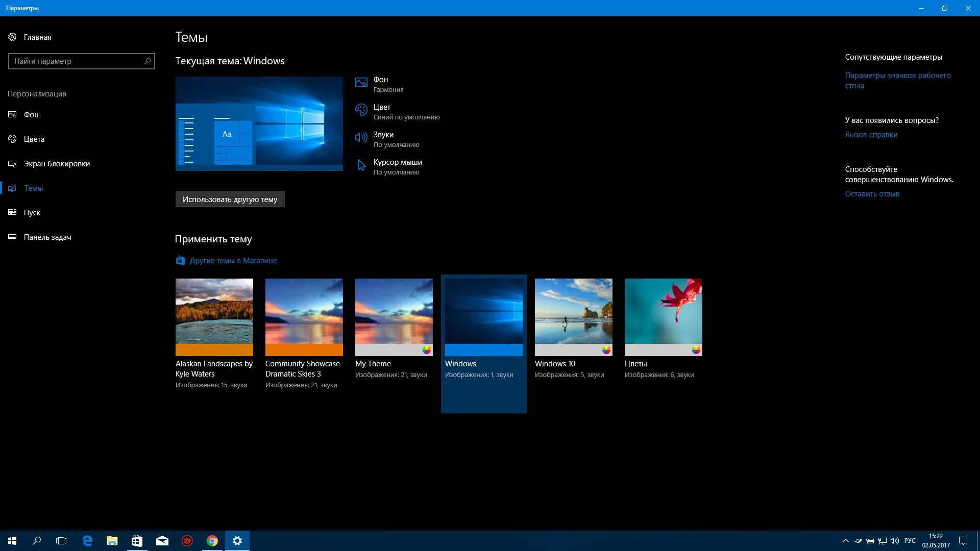
Task: Click the Get help (Вызов справки) link
Action: pos(871,135)
